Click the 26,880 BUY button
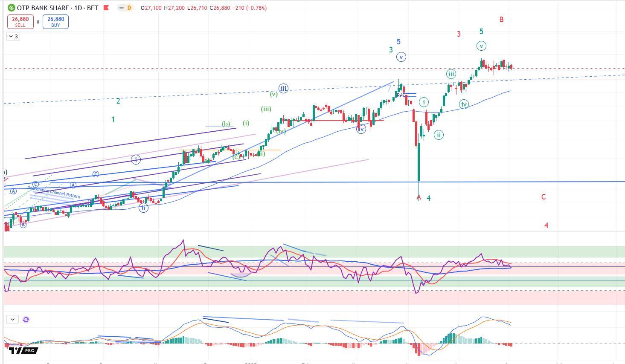This screenshot has height=364, width=625. (x=55, y=22)
